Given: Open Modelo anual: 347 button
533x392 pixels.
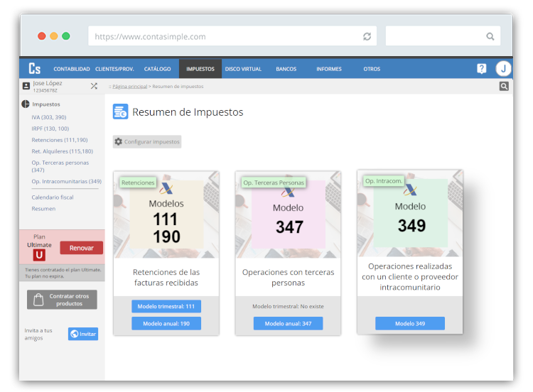Looking at the screenshot, I should tap(288, 323).
